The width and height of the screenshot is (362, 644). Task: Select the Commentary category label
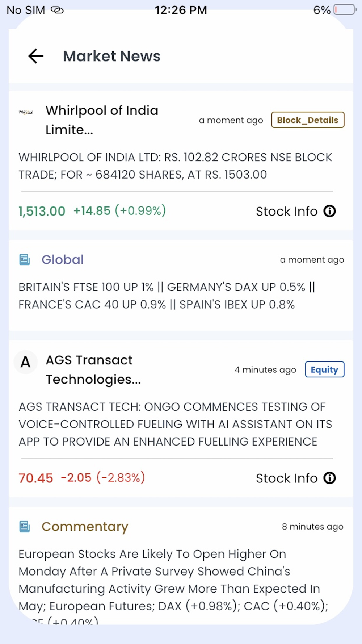(x=85, y=527)
